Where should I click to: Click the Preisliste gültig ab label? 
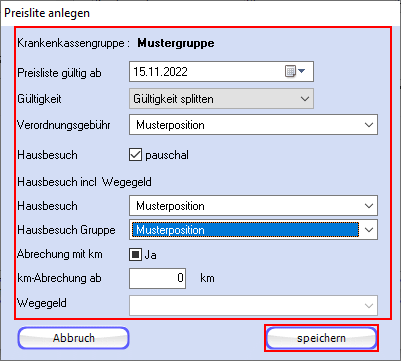tap(59, 73)
